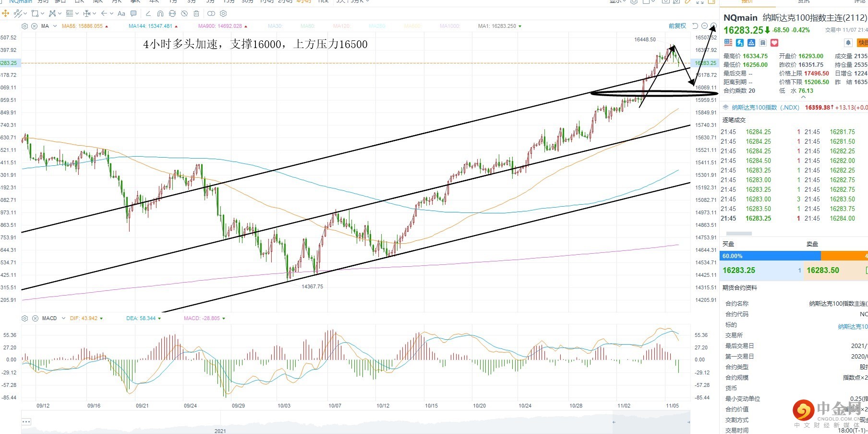Expand rectangle tool options arrow
Screen dimensions: 868x434
pyautogui.click(x=42, y=13)
